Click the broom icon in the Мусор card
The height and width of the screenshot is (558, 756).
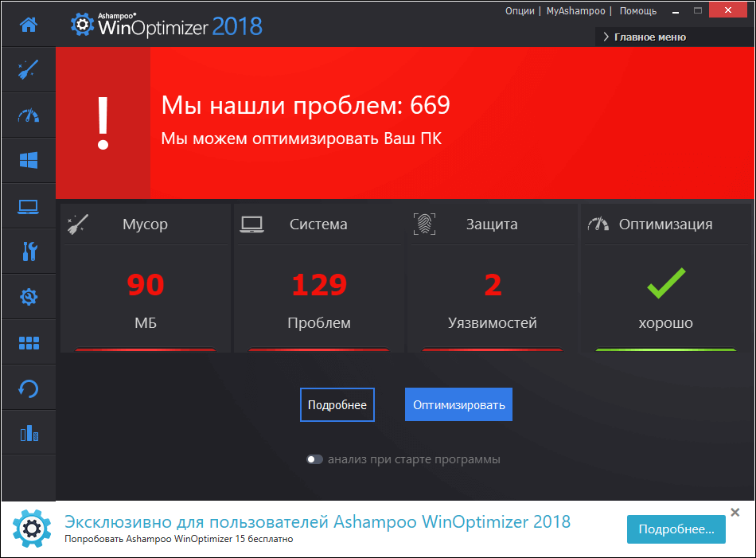78,224
